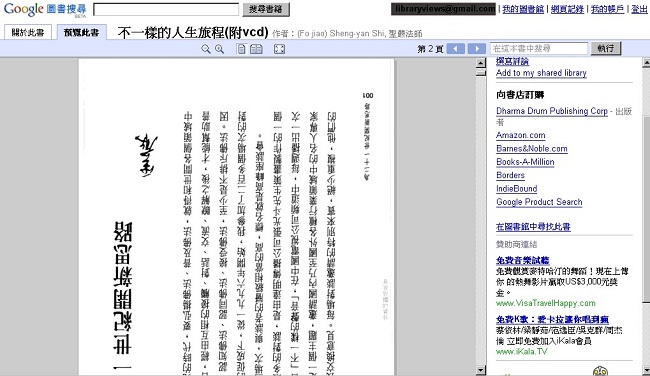This screenshot has height=376, width=650.
Task: Toggle fullscreen view icon
Action: click(x=279, y=49)
